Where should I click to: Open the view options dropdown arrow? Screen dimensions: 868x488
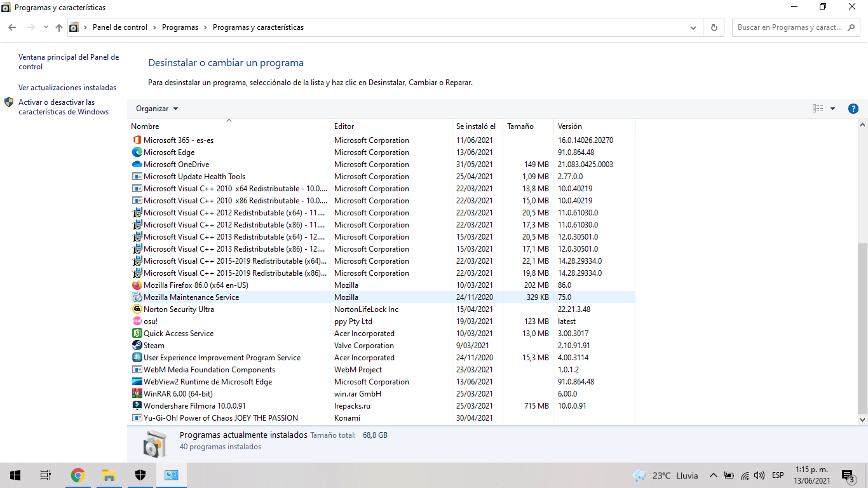coord(832,109)
